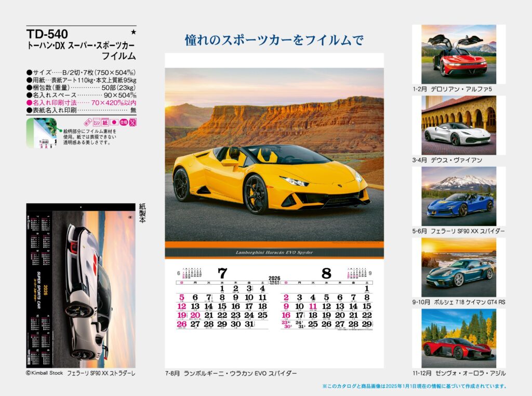The width and height of the screenshot is (532, 396).
Task: Click the red circle flag icon
Action: (x=114, y=122)
